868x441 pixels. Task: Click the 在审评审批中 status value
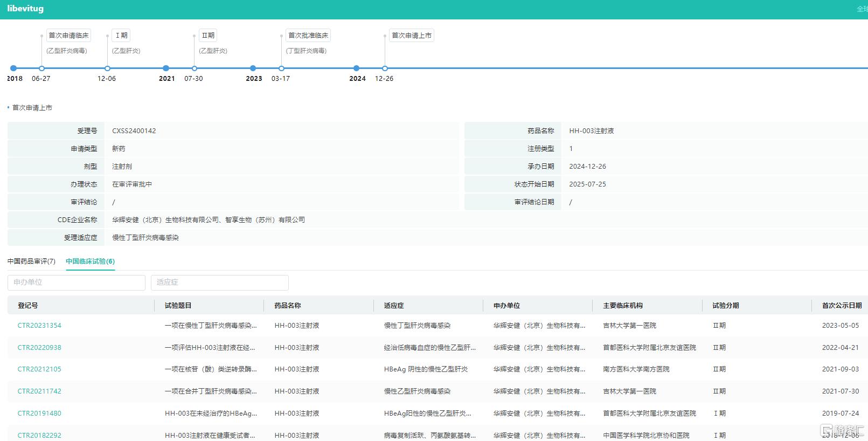click(x=132, y=184)
